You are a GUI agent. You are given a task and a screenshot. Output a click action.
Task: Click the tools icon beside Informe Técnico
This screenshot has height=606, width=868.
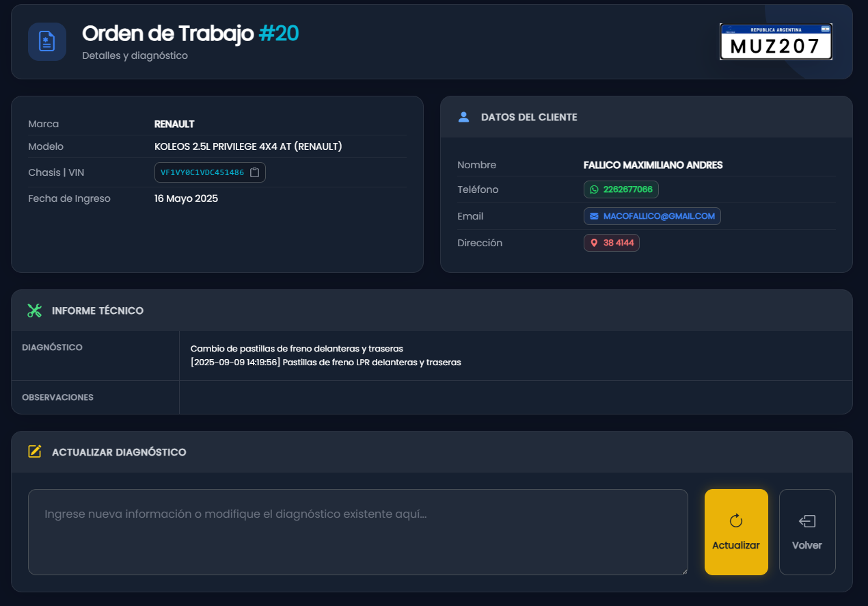point(34,311)
